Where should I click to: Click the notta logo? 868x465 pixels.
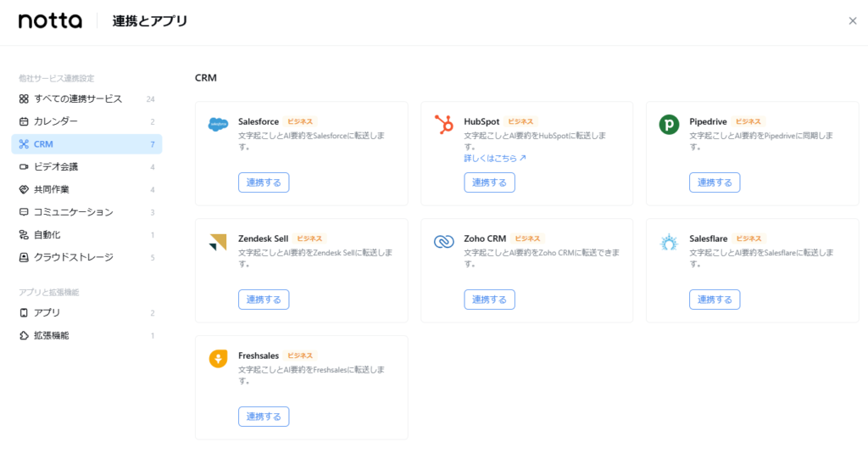(50, 21)
